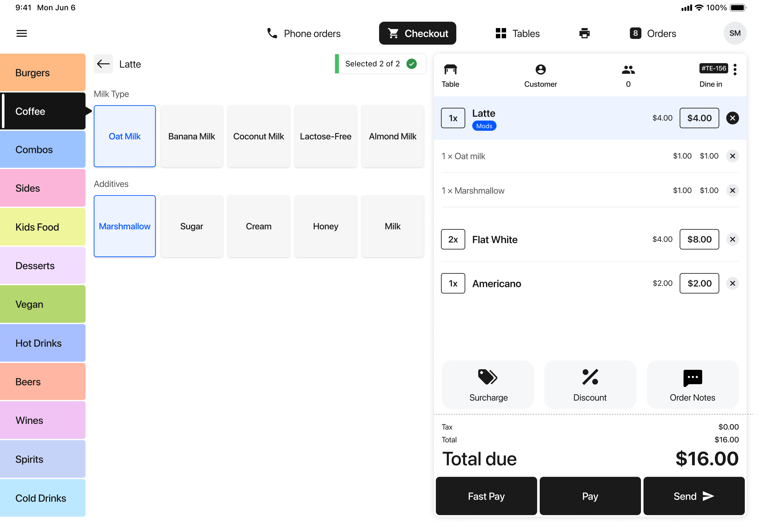Open the Vegan category
The width and height of the screenshot is (762, 532).
[43, 304]
